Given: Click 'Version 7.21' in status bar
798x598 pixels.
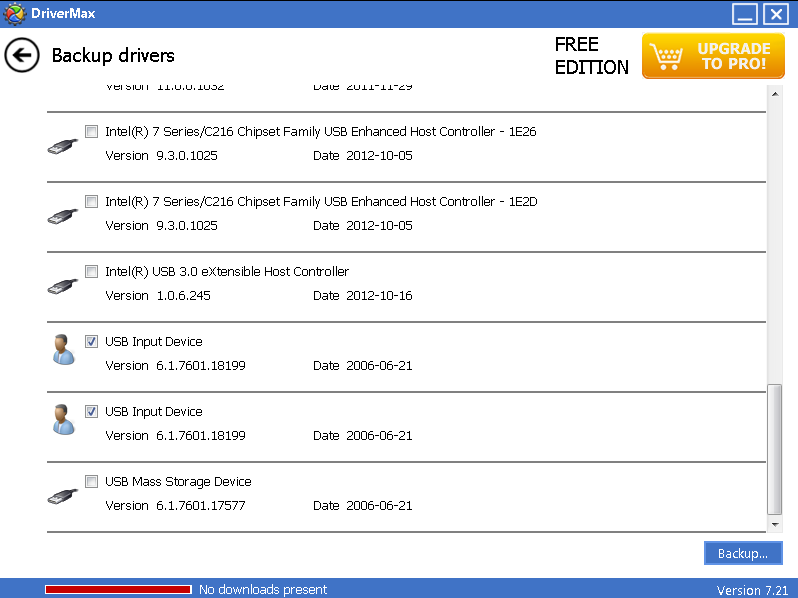Looking at the screenshot, I should (752, 590).
